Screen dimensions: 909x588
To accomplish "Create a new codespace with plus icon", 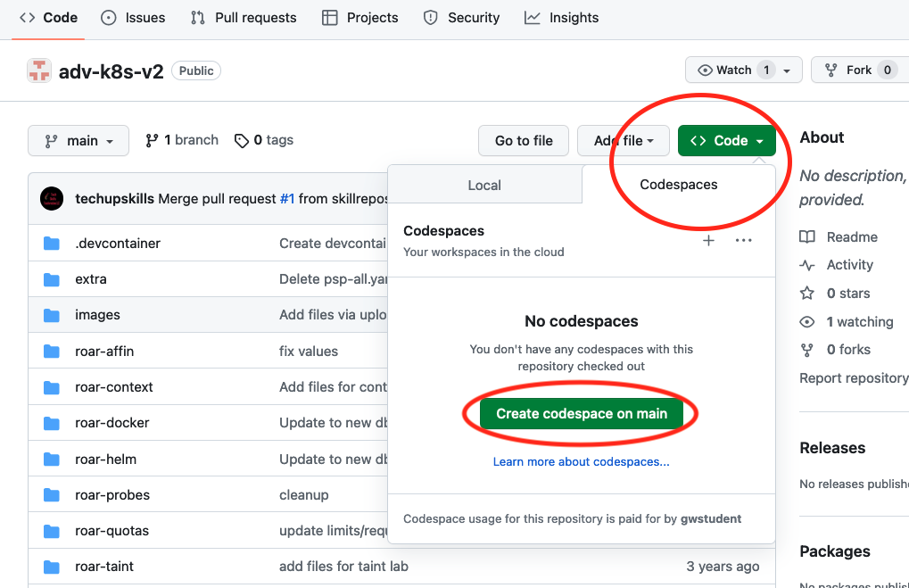I will [708, 240].
